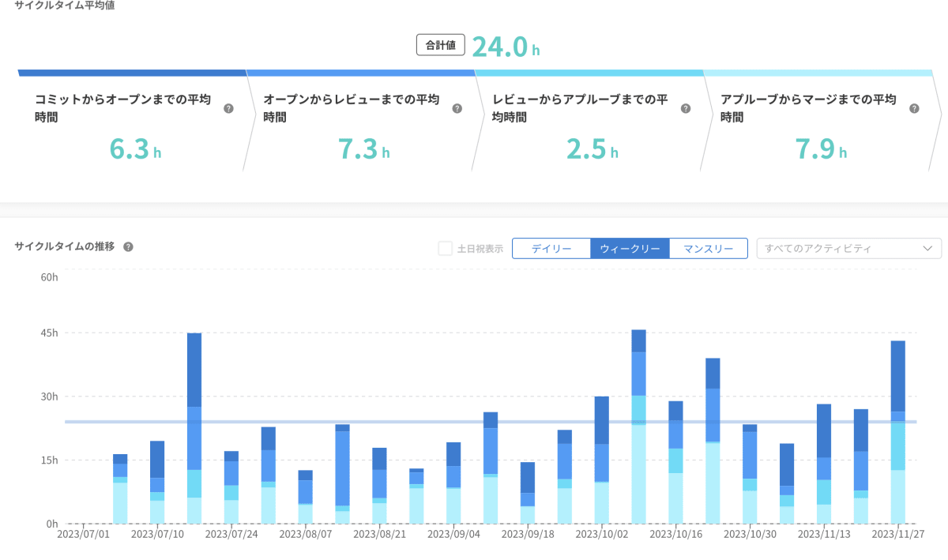Viewport: 948px width, 560px height.
Task: Toggle the 土日祝表示 checkbox
Action: click(445, 248)
